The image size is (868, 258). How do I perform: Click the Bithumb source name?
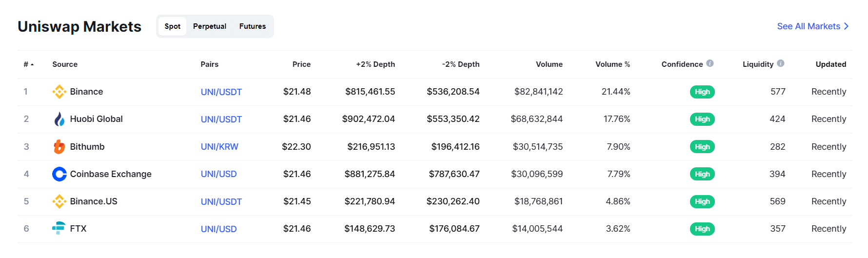tap(87, 147)
